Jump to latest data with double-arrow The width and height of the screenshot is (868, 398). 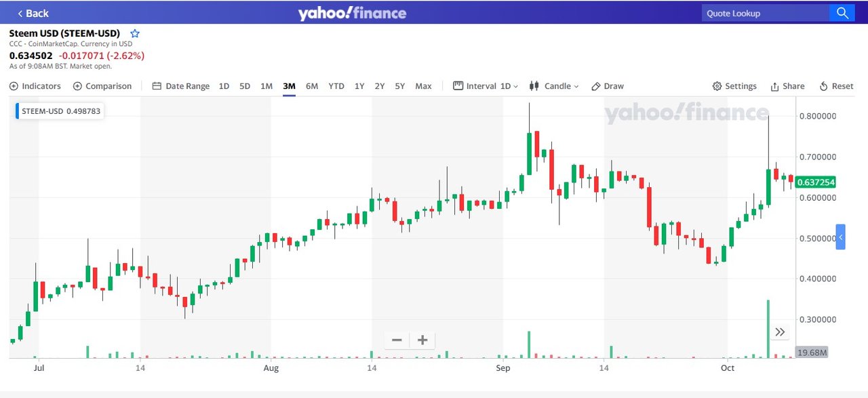tap(780, 332)
